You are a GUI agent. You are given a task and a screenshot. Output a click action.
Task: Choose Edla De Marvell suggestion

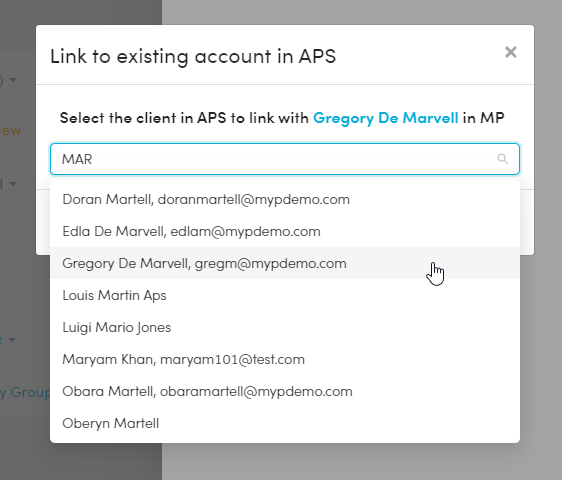285,231
